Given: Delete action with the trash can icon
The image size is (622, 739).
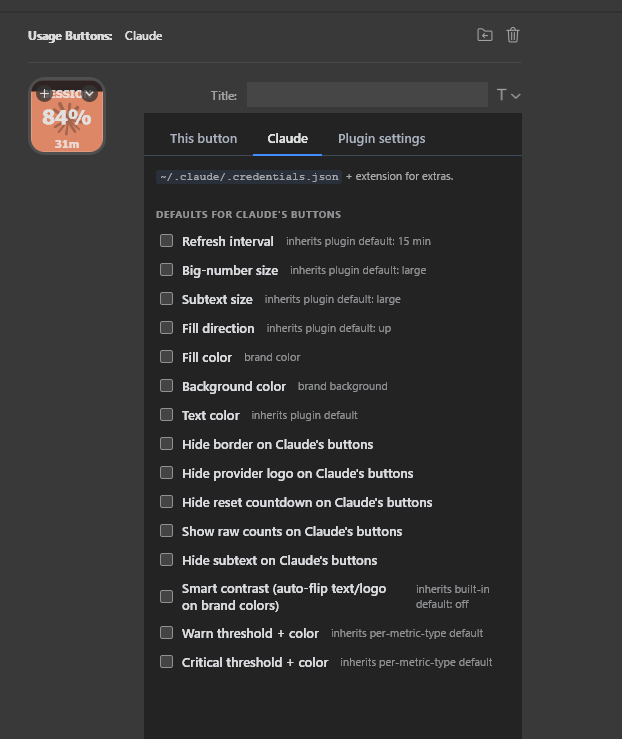Looking at the screenshot, I should (x=513, y=35).
